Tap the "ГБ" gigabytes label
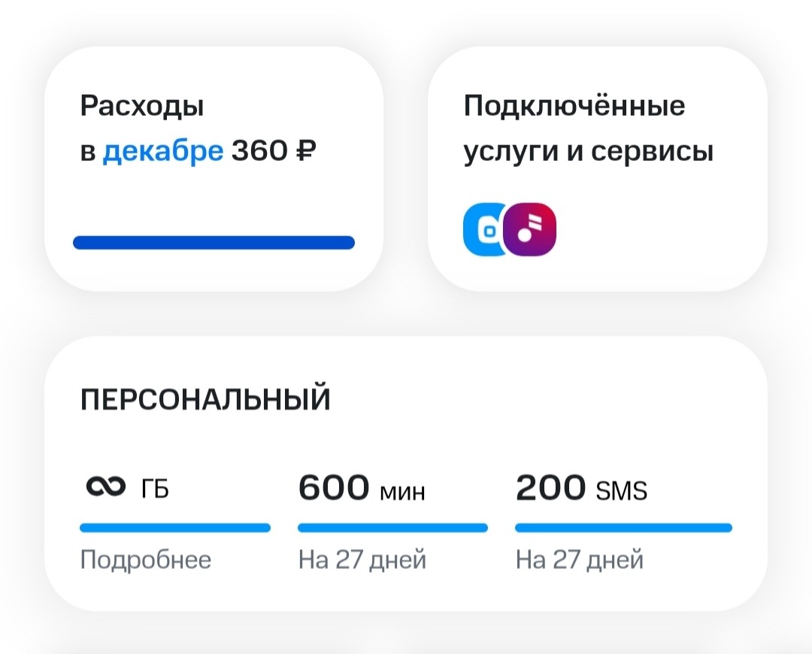Image resolution: width=812 pixels, height=654 pixels. [x=155, y=490]
